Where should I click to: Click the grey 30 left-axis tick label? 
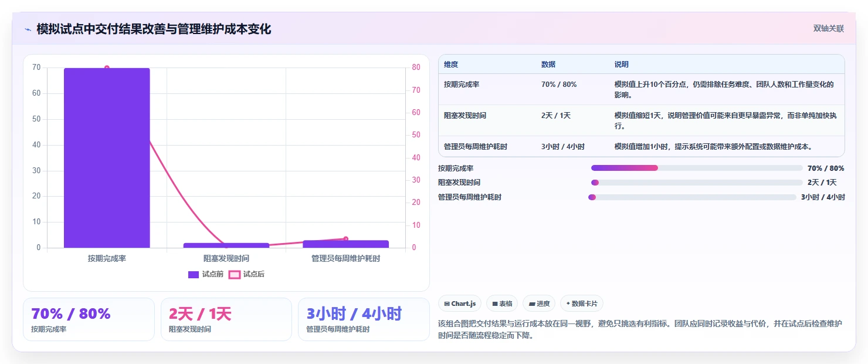(36, 171)
